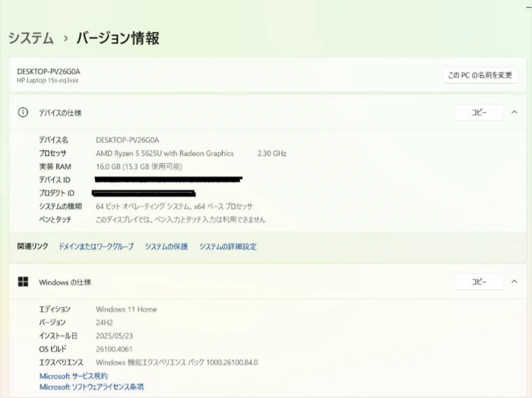Open Microsoft サービス規約 link

click(x=74, y=376)
